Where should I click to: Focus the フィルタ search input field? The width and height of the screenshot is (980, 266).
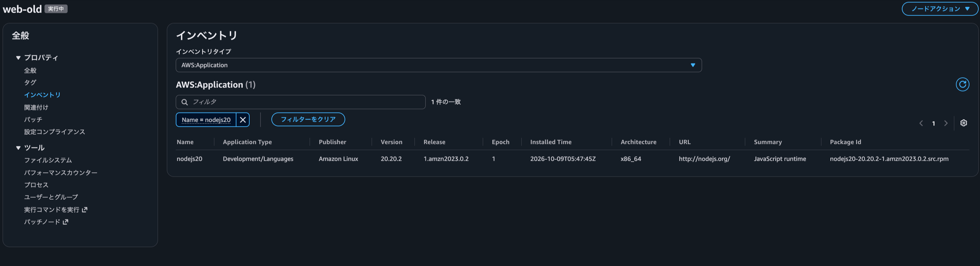[300, 102]
